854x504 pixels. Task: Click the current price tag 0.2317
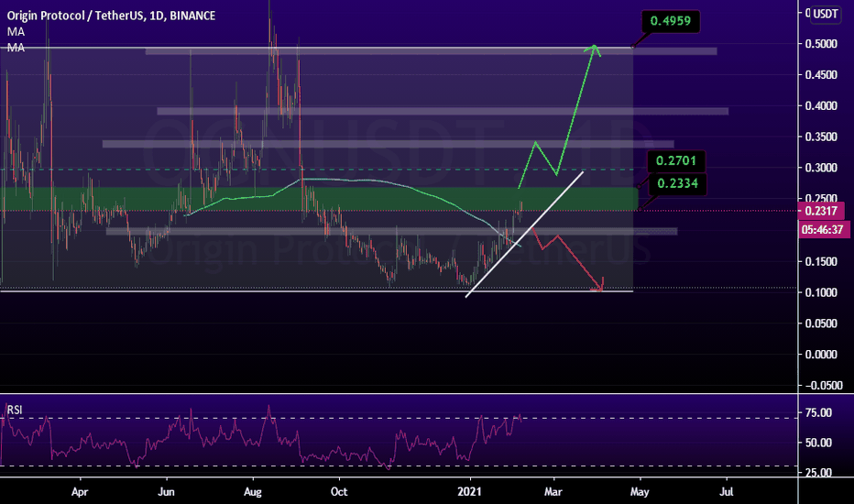coord(821,211)
